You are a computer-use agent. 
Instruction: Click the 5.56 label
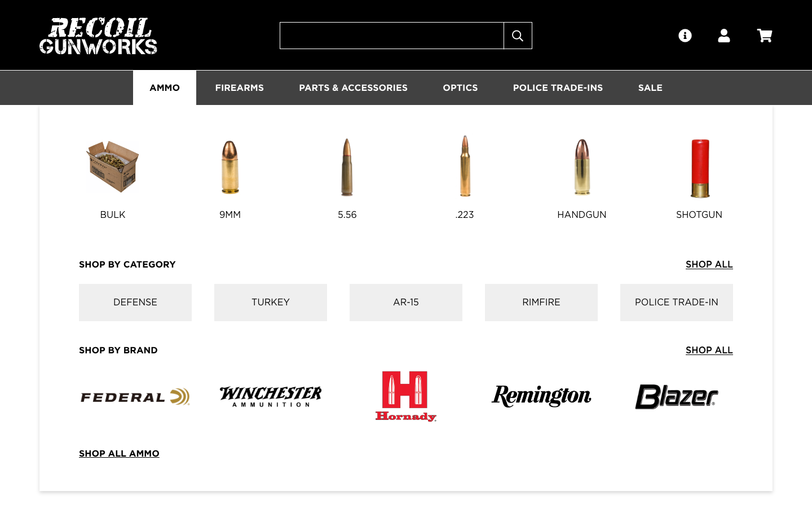(x=347, y=214)
